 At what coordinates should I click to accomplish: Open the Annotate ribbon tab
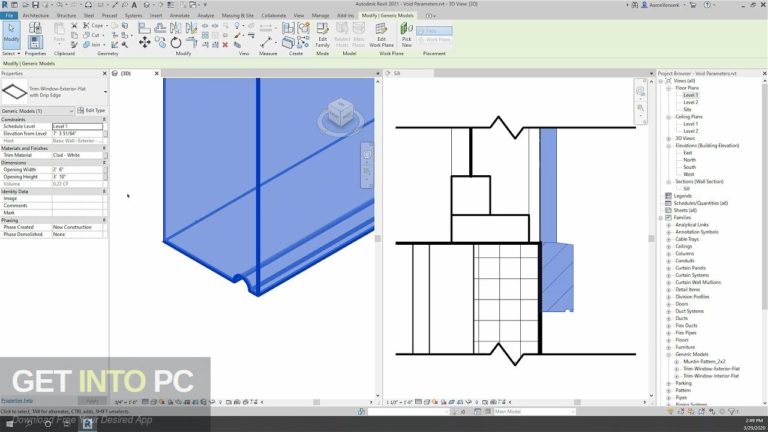tap(180, 16)
